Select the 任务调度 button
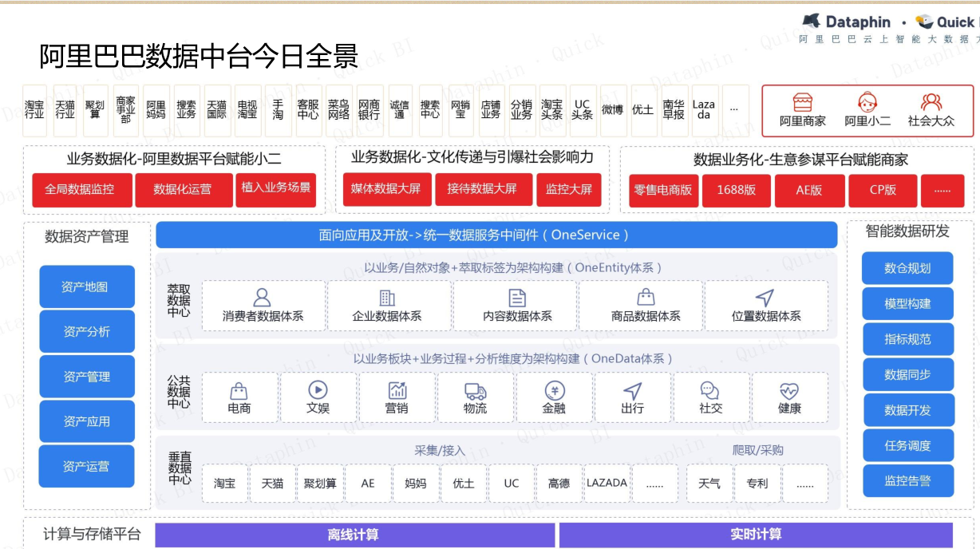 907,446
